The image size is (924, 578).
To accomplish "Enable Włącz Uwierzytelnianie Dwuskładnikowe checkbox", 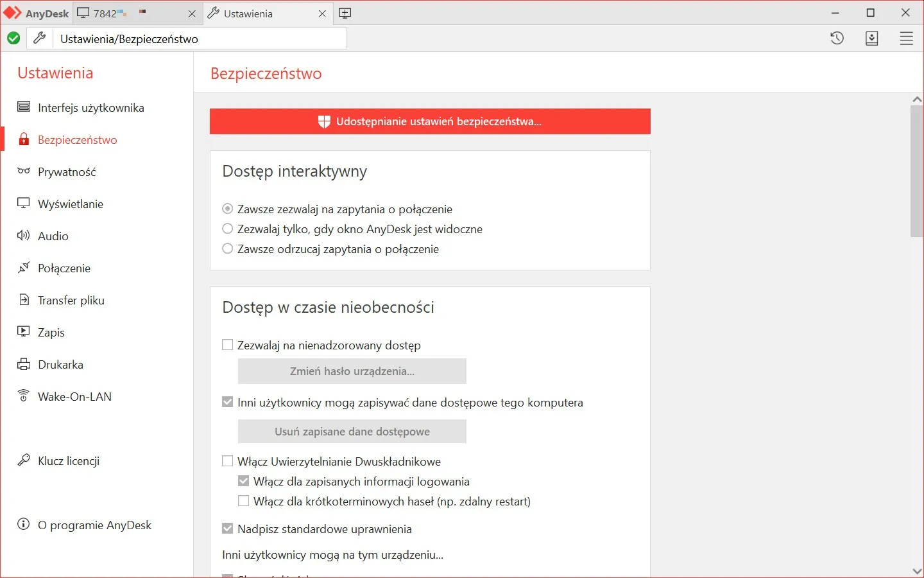I will pyautogui.click(x=227, y=460).
